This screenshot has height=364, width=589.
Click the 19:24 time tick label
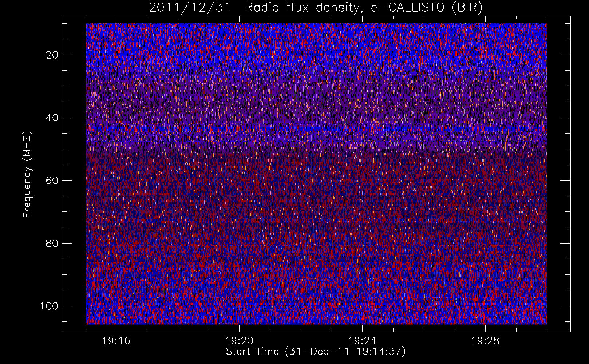click(x=362, y=341)
